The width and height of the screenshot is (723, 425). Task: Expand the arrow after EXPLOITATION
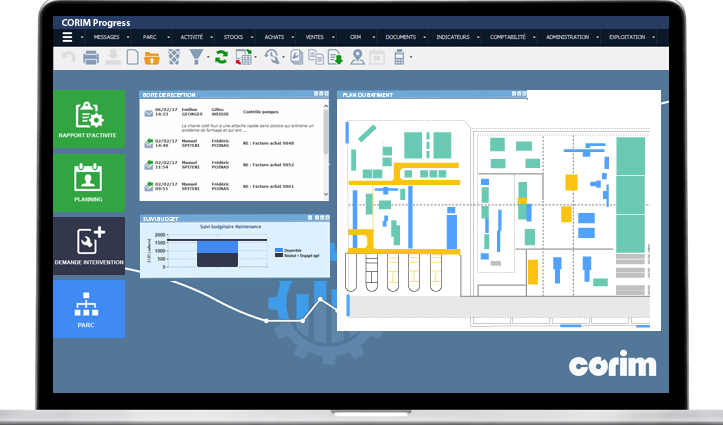653,37
